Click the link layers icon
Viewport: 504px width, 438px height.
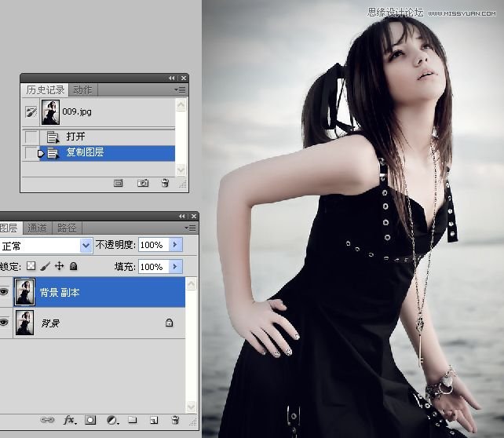(x=47, y=420)
